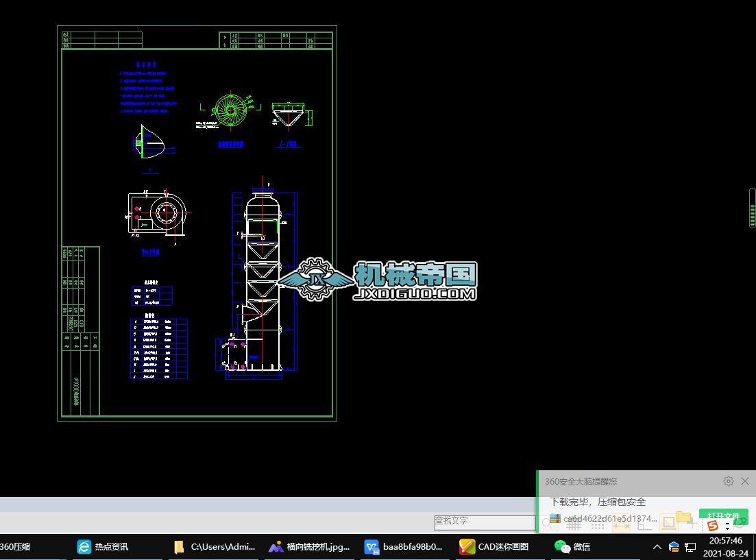This screenshot has height=560, width=756.
Task: Click the downloaded archive file icon
Action: pos(555,518)
